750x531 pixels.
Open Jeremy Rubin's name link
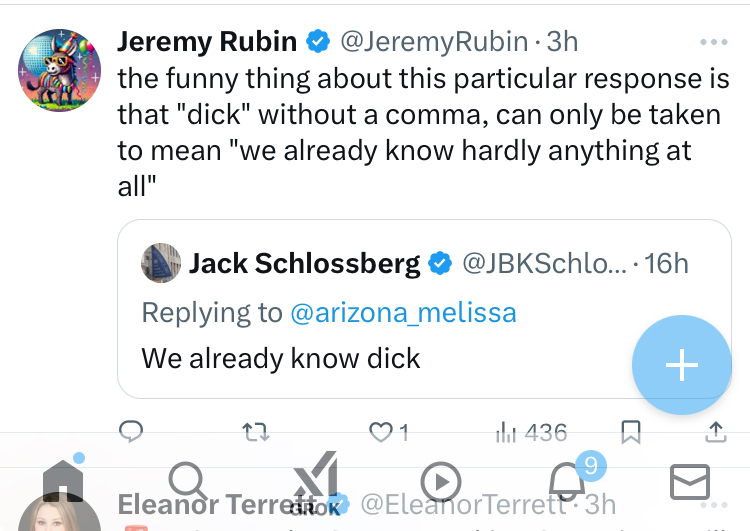tap(207, 42)
